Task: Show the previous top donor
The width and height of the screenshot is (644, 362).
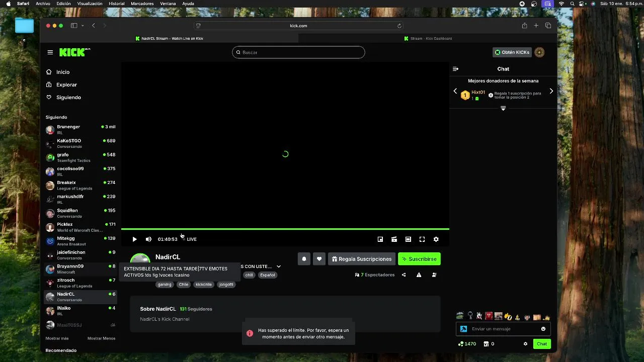Action: click(455, 91)
